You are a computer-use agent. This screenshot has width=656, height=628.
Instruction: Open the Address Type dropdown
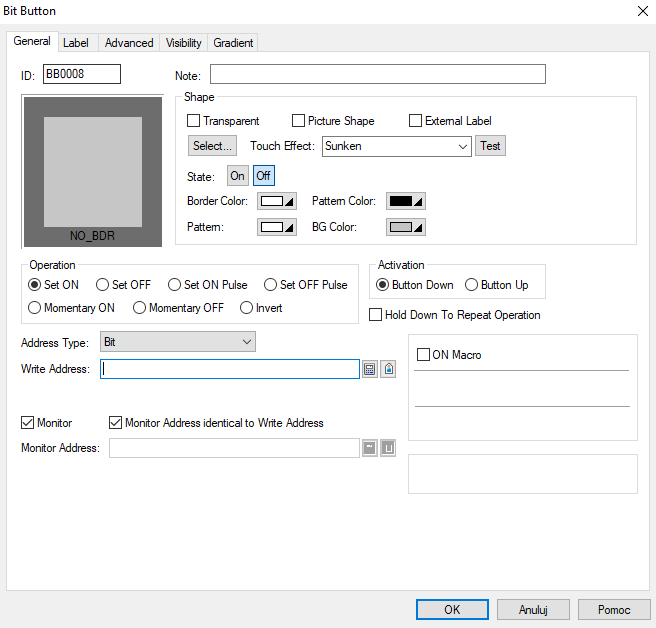coord(178,342)
